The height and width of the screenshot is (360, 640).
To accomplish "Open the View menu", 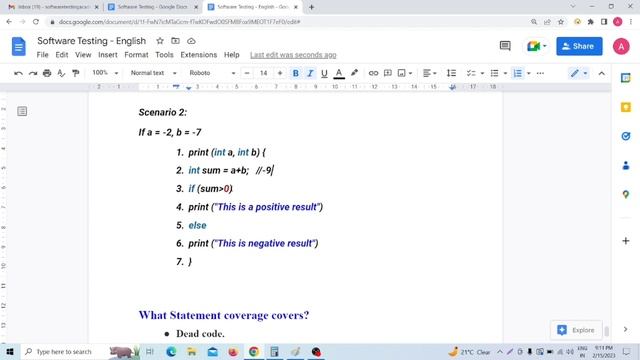I will (83, 55).
